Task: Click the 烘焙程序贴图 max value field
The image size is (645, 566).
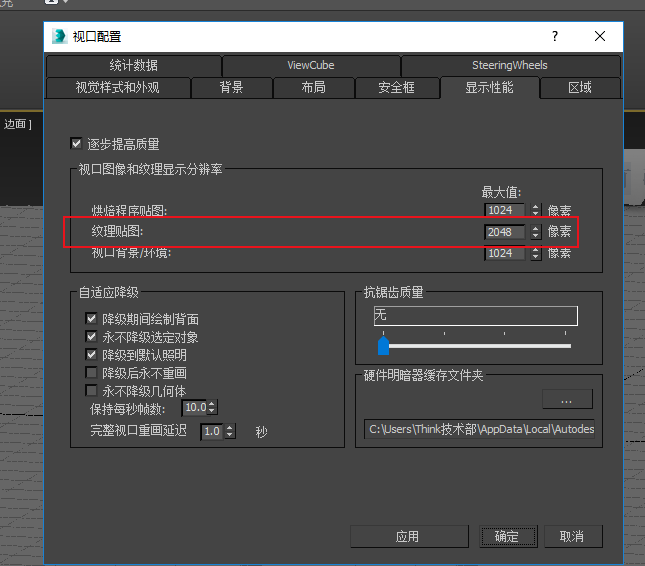Action: [504, 210]
